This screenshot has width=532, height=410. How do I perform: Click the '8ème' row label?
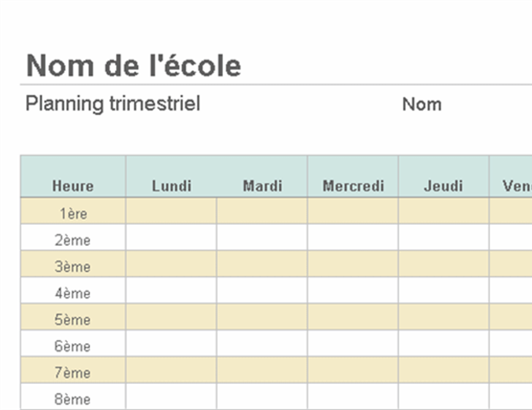click(73, 399)
